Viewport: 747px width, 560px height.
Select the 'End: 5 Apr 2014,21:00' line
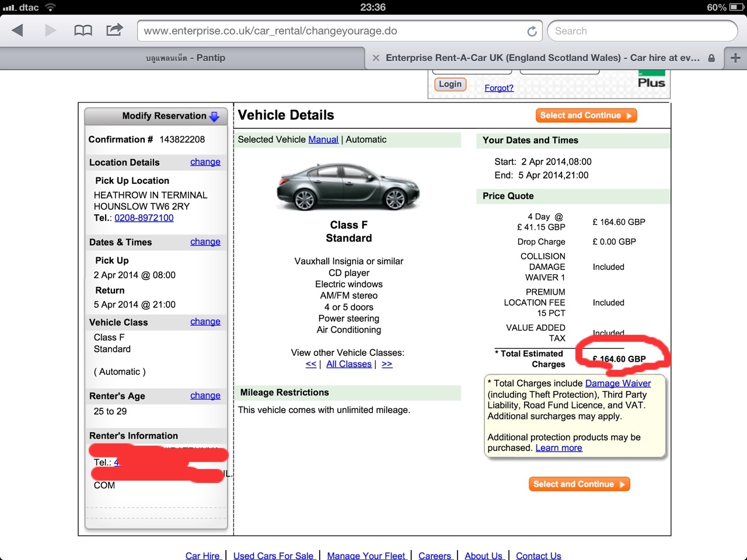(542, 175)
